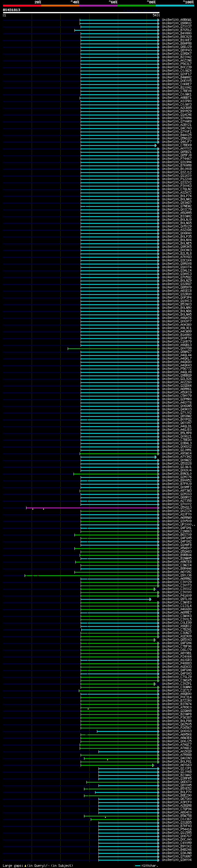Select the UniRef100_Q5VQ13 label
The image size is (197, 868).
pyautogui.click(x=176, y=508)
